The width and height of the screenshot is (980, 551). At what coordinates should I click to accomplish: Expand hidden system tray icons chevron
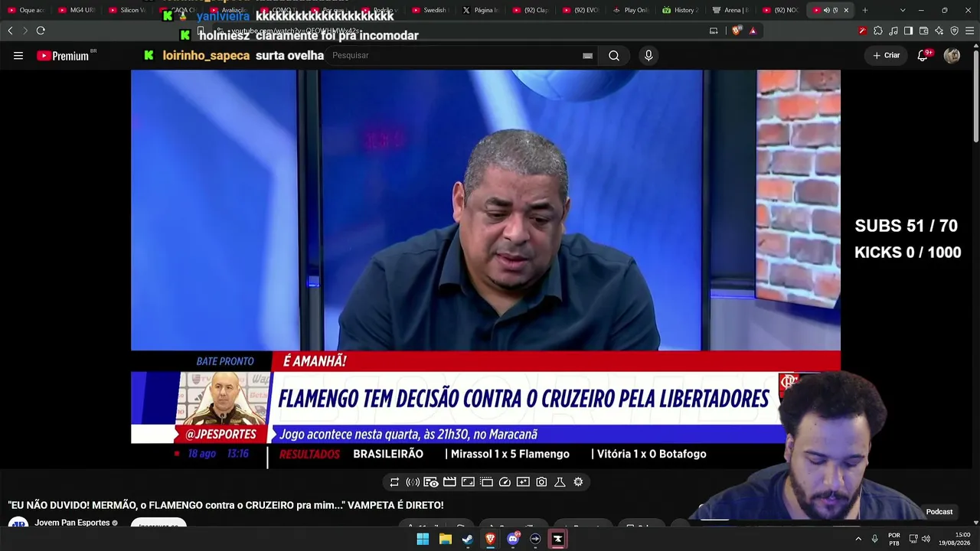pos(858,539)
